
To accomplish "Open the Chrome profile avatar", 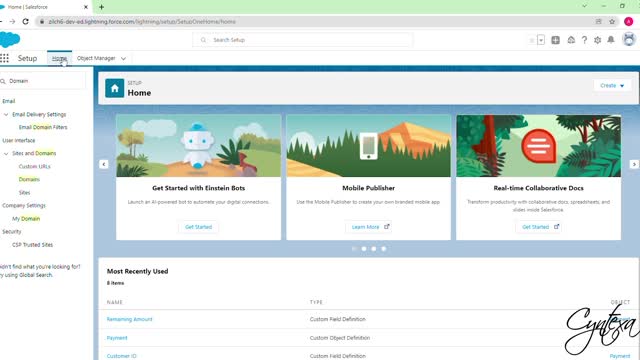I will 629,22.
